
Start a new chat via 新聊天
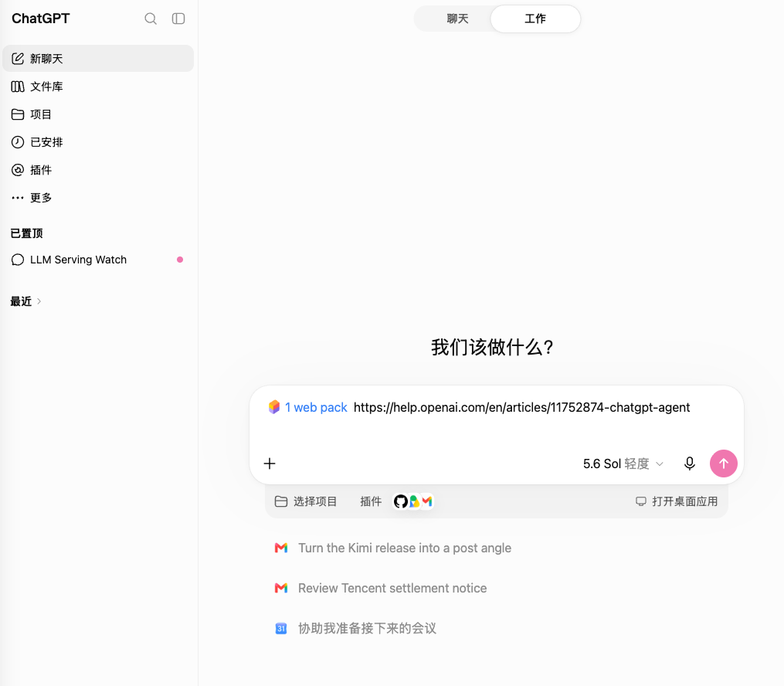[x=98, y=59]
